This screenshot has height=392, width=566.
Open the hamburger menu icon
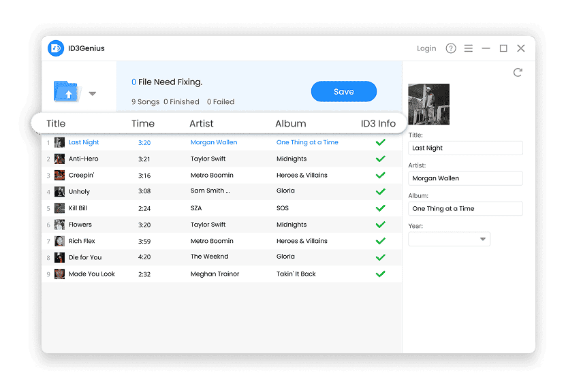pos(468,48)
